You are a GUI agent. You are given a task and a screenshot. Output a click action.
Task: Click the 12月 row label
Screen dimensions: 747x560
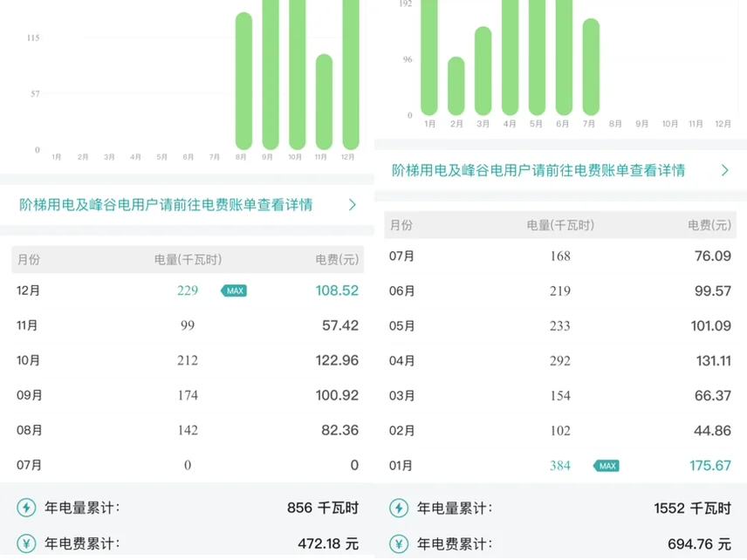(x=28, y=290)
